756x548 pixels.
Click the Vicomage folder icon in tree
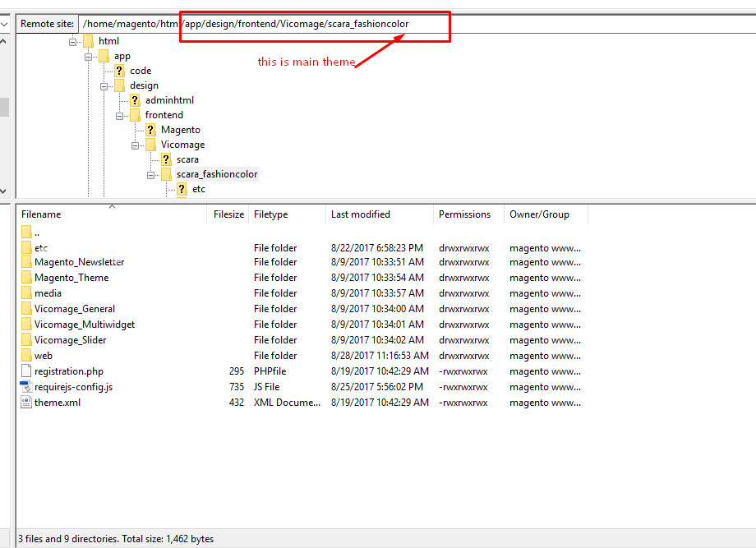[x=150, y=145]
